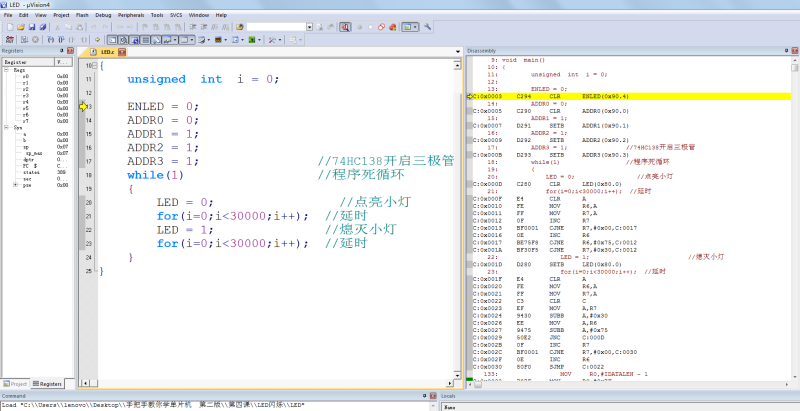Viewport: 800px width, 411px height.
Task: Click the Show Next Statement arrow icon
Action: click(x=98, y=40)
